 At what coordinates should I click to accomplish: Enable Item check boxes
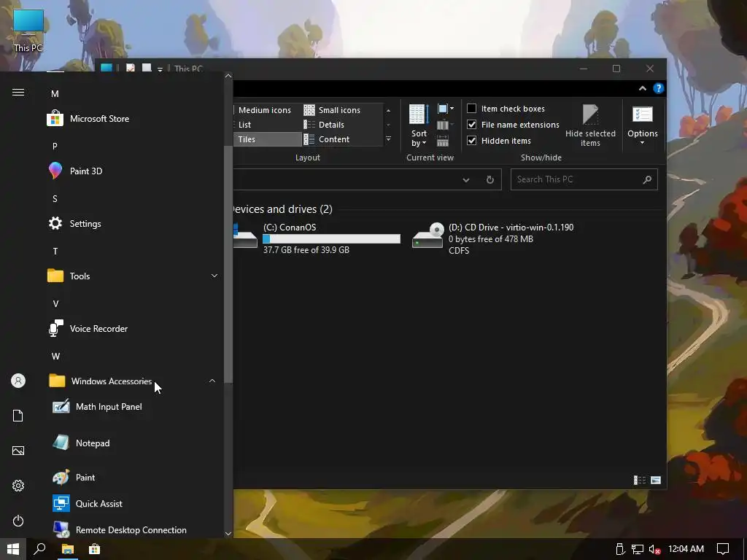coord(472,109)
